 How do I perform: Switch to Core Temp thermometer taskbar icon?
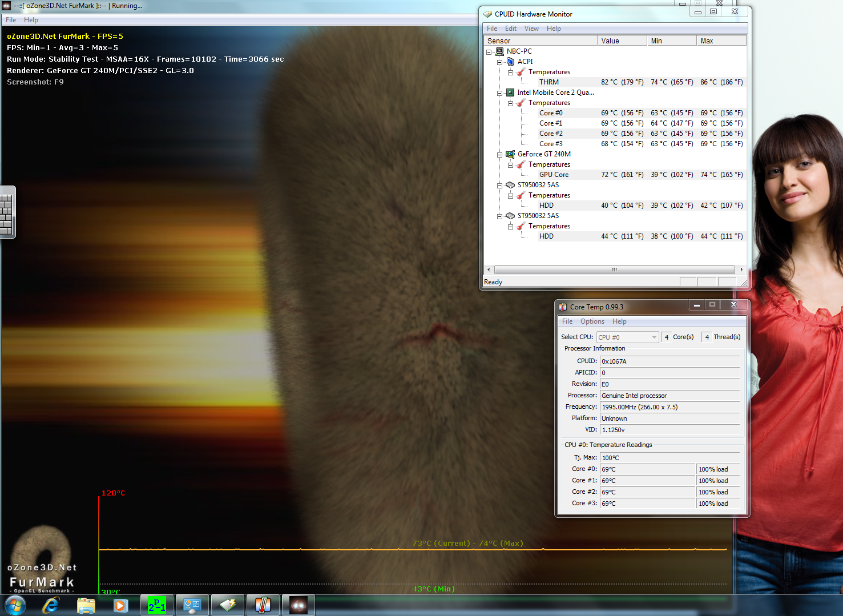pyautogui.click(x=263, y=605)
